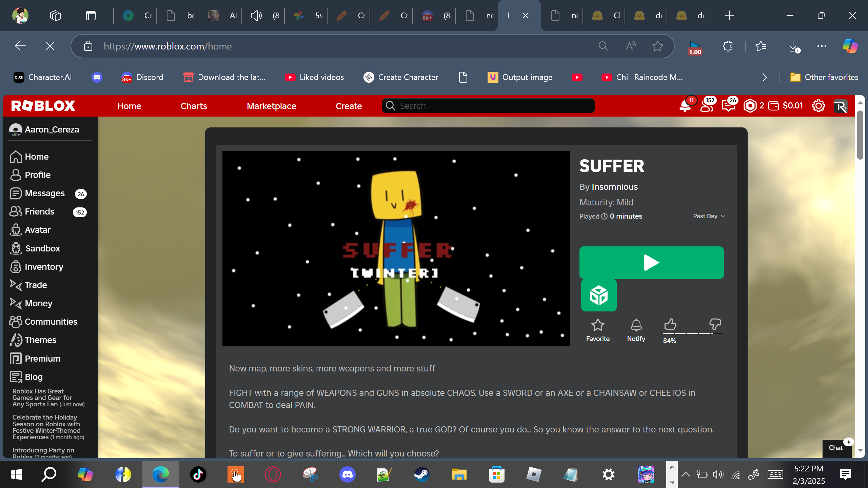Click the Roblox notifications bell icon

(685, 106)
